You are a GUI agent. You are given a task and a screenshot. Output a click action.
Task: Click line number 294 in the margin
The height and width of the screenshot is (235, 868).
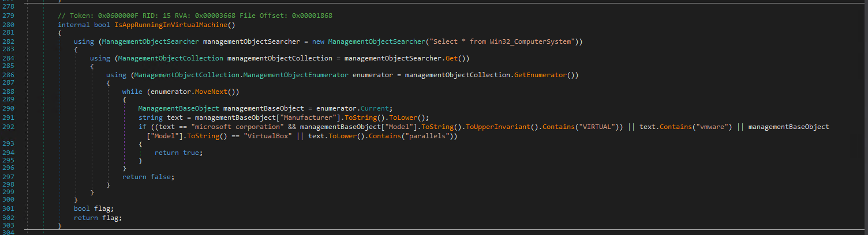pos(8,153)
